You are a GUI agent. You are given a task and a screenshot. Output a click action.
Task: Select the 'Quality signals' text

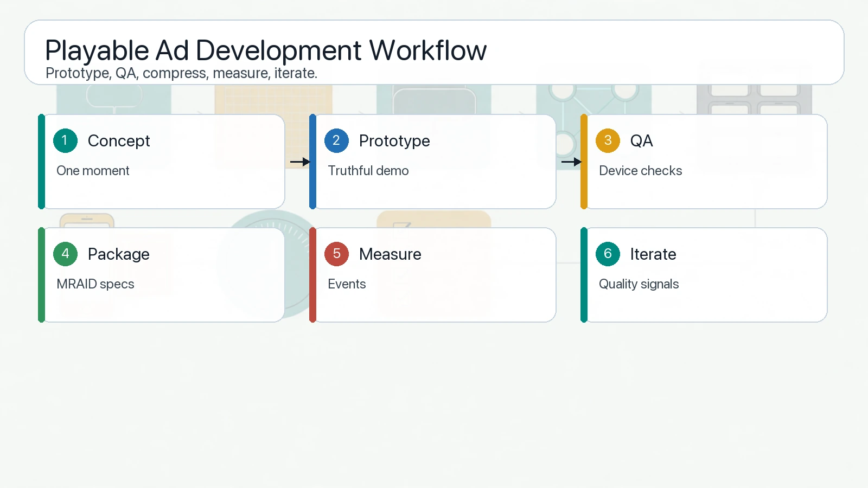pyautogui.click(x=639, y=284)
